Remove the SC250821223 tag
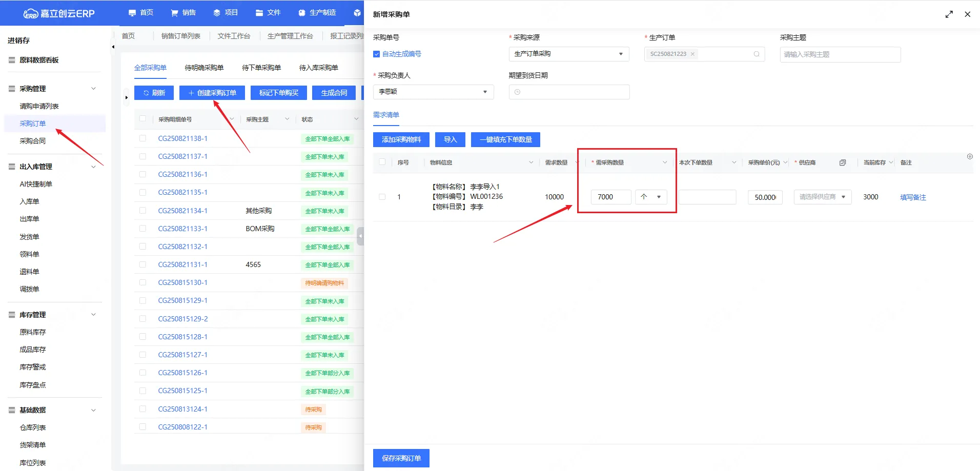The image size is (980, 471). [x=692, y=54]
